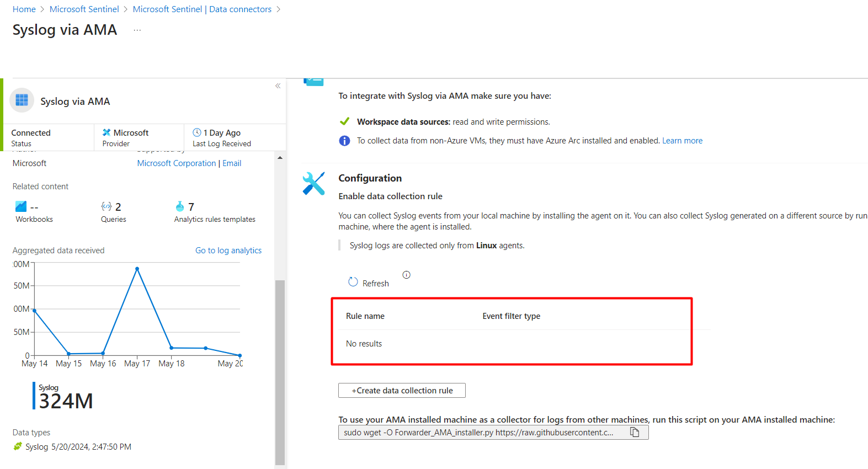The height and width of the screenshot is (469, 868).
Task: Click the Email support link
Action: (232, 163)
